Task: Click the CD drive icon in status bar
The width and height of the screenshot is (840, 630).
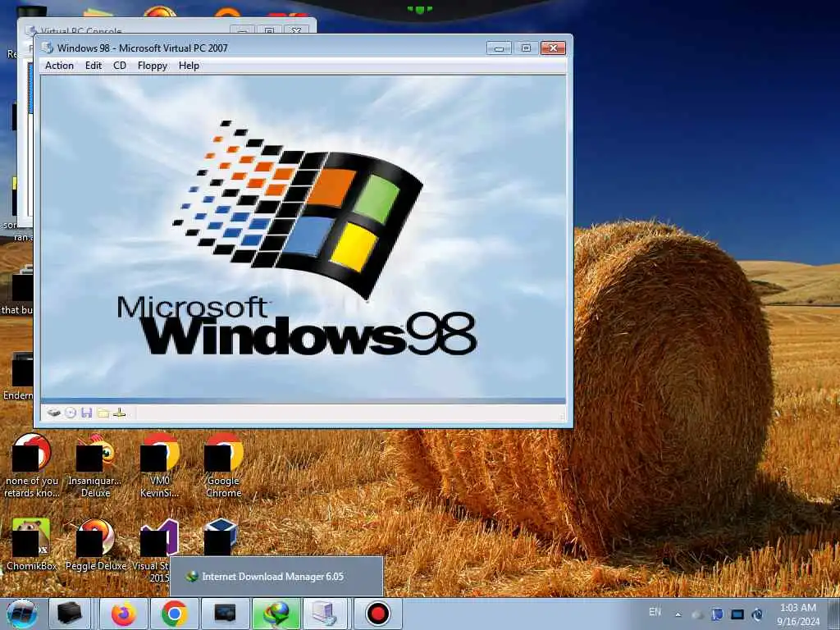Action: (x=71, y=413)
